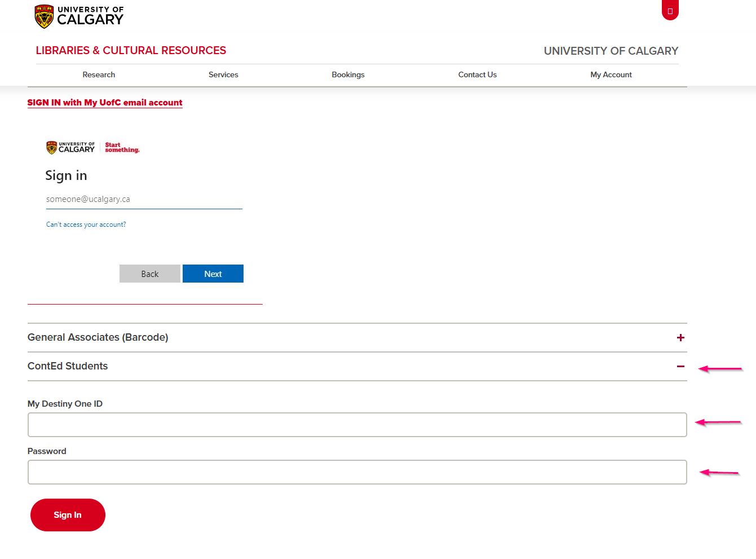The image size is (756, 559).
Task: Click the Password input field
Action: click(357, 472)
